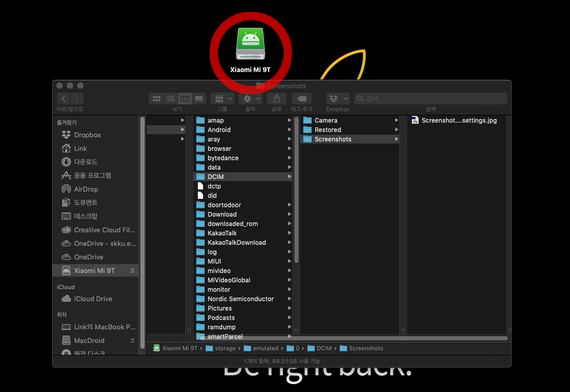Click DCIM in the path bar
Viewport: 570px width, 392px height.
point(320,348)
